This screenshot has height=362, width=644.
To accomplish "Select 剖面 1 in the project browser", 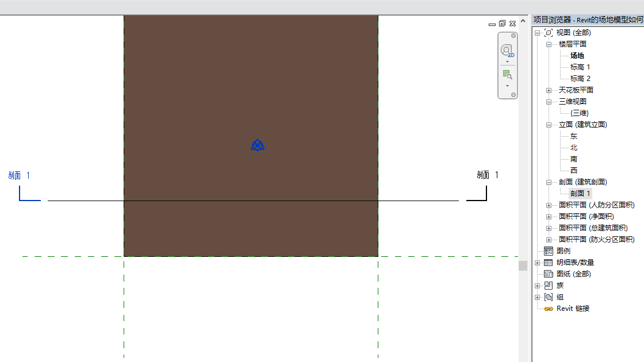I will [x=580, y=193].
